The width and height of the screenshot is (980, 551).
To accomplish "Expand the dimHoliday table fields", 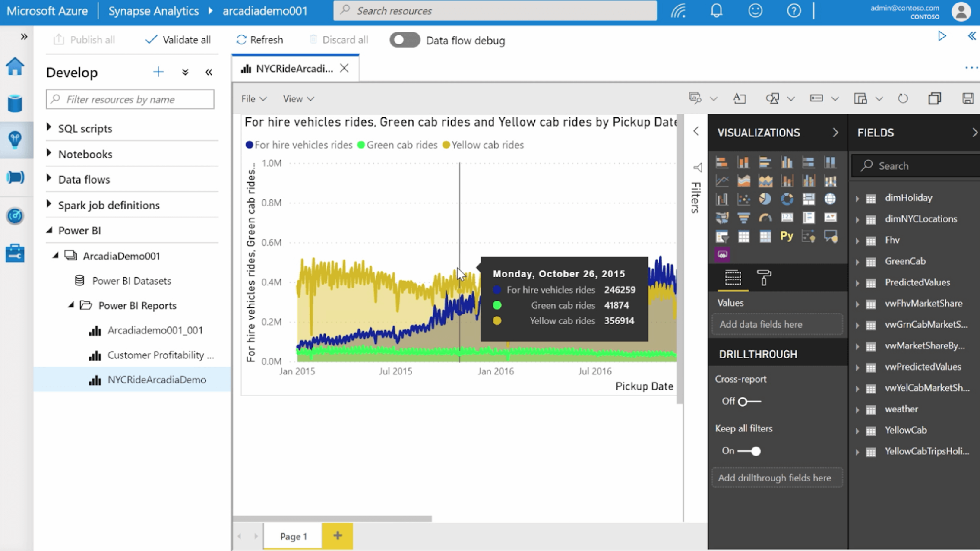I will pyautogui.click(x=857, y=198).
